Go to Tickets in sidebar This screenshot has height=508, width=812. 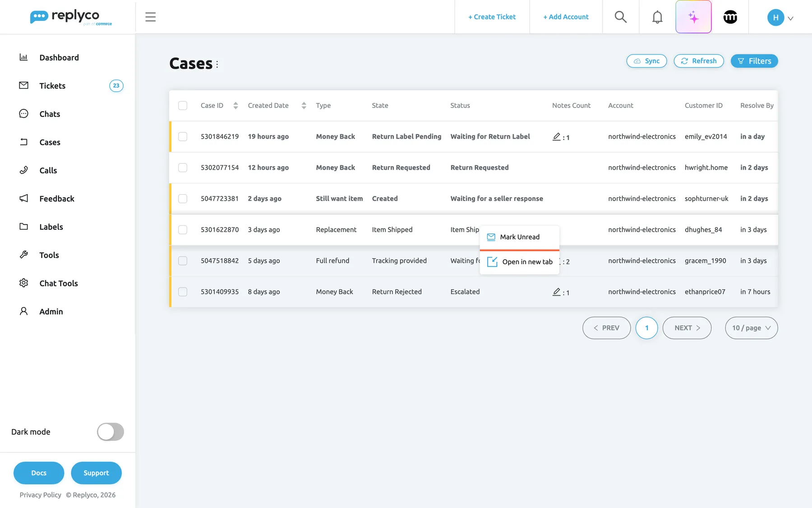pyautogui.click(x=52, y=86)
